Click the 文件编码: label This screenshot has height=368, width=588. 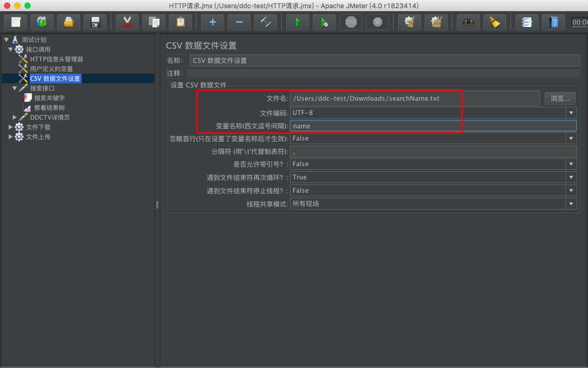[x=274, y=113]
